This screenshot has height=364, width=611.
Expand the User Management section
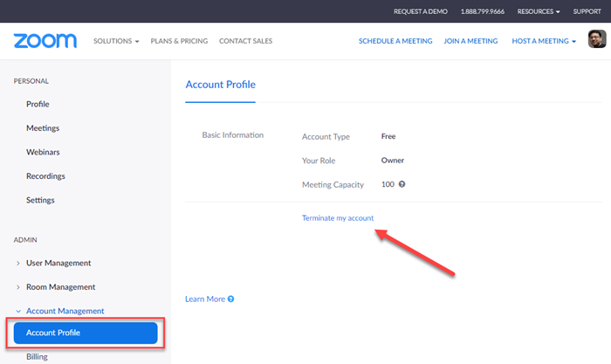18,264
